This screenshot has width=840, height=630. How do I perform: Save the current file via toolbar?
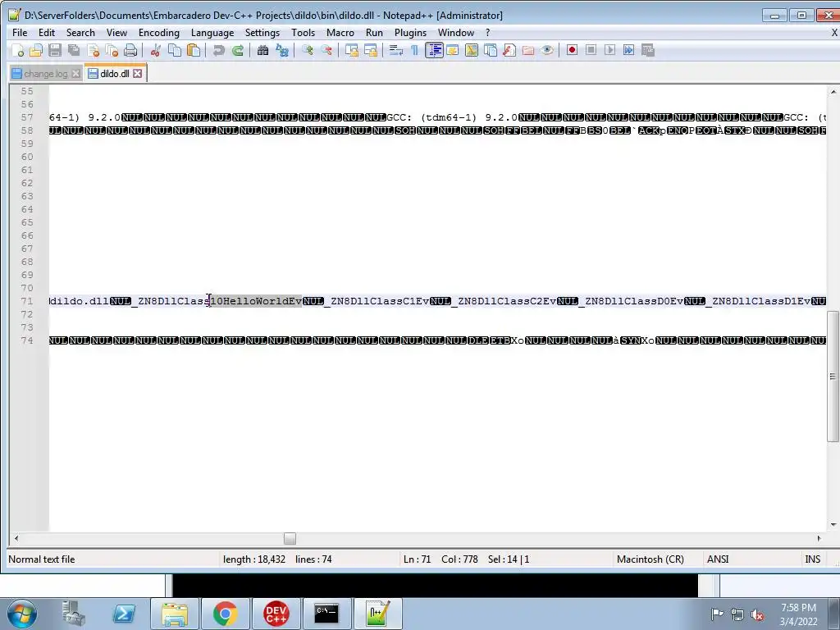coord(55,50)
